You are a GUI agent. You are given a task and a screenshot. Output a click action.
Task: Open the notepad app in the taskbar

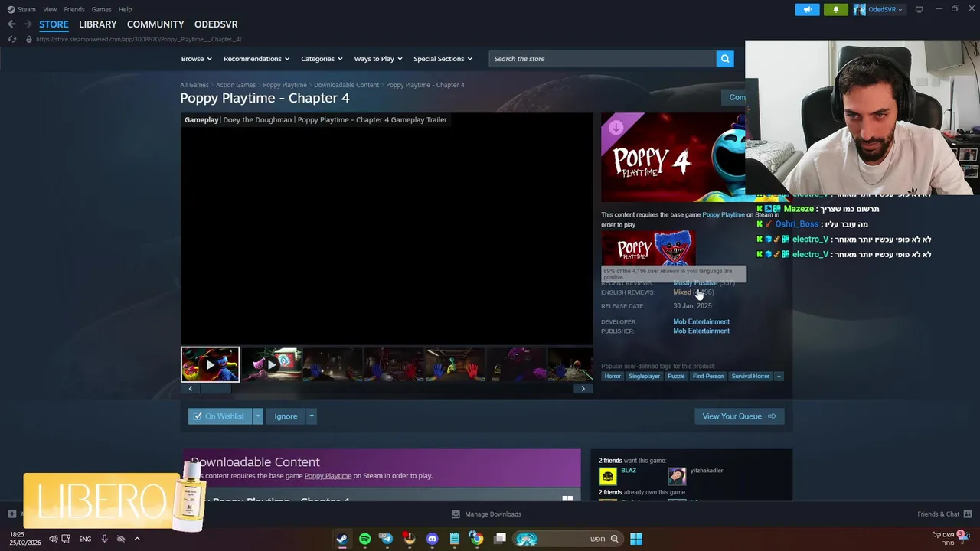[454, 539]
